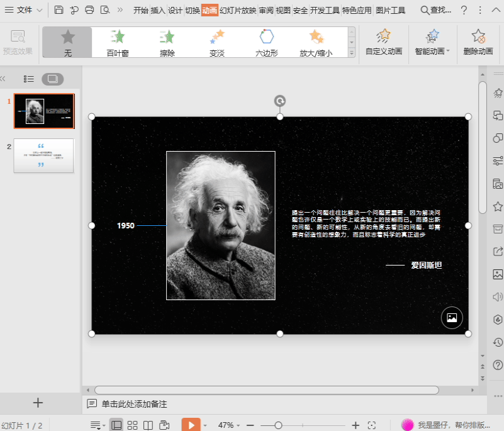Click the Einstein portrait on the slide
The image size is (504, 431).
(220, 225)
